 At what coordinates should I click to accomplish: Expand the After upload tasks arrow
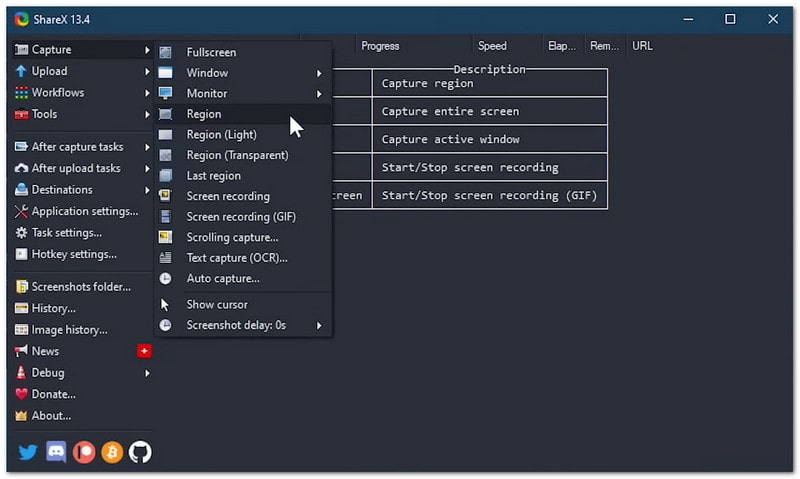[147, 168]
